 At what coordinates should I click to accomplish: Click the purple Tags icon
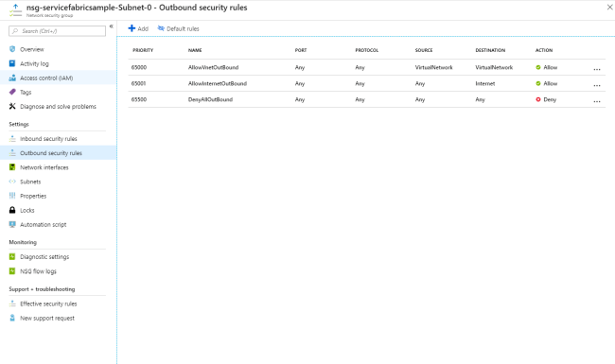pyautogui.click(x=12, y=92)
